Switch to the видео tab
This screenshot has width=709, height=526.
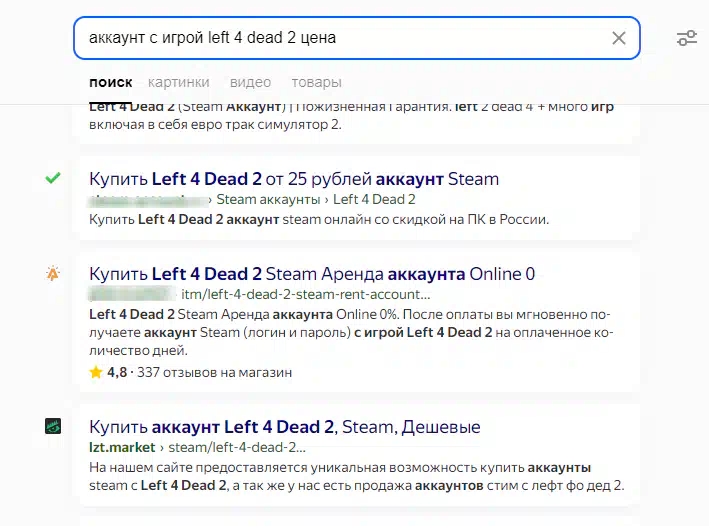(x=250, y=82)
